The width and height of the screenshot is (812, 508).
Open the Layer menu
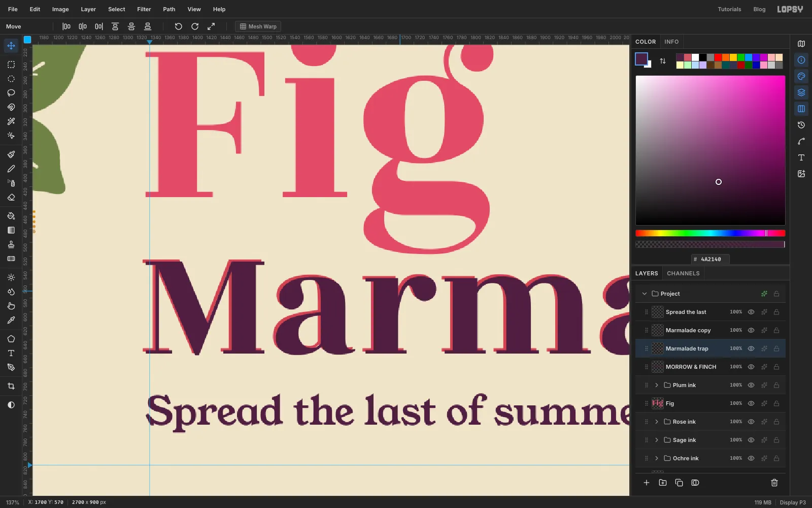coord(88,9)
